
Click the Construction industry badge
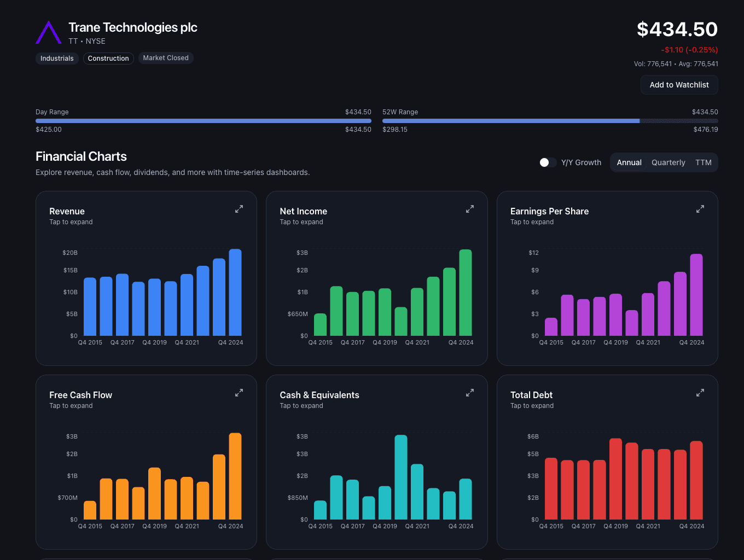tap(108, 58)
